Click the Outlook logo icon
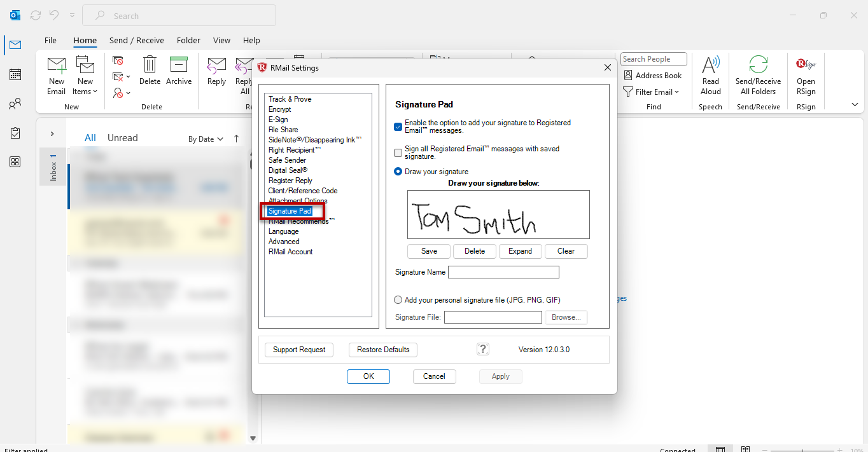868x452 pixels. 15,15
